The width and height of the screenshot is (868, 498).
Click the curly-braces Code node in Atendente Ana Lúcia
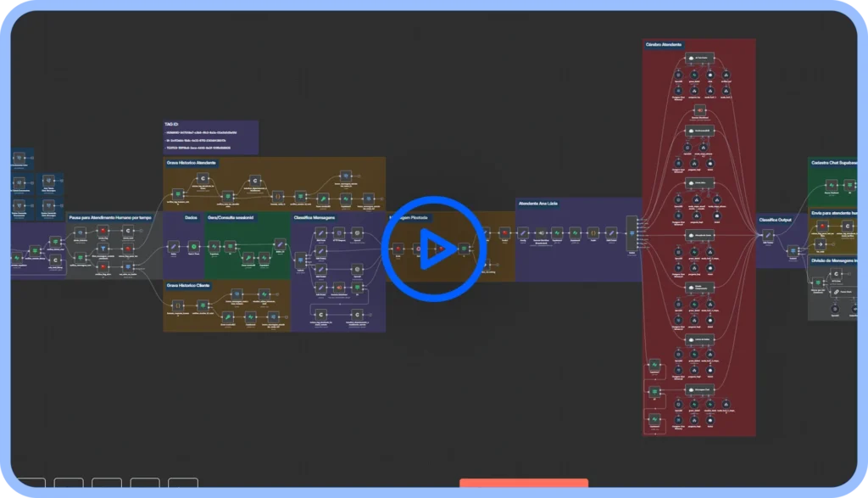click(593, 232)
